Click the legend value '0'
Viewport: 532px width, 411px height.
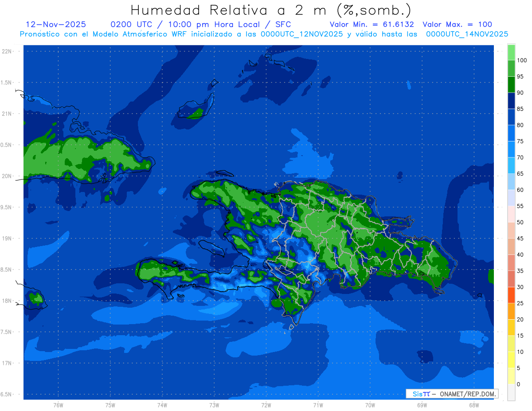(519, 384)
